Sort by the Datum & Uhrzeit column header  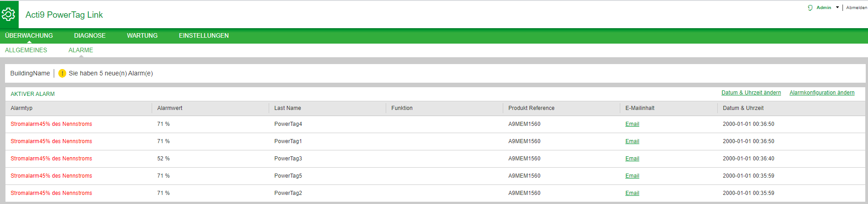[x=743, y=108]
